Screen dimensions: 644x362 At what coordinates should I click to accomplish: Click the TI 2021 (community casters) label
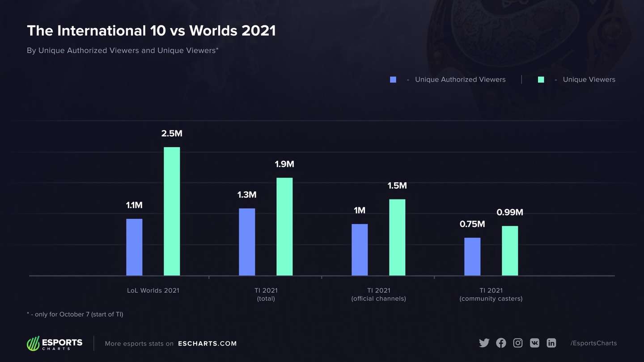[491, 294]
